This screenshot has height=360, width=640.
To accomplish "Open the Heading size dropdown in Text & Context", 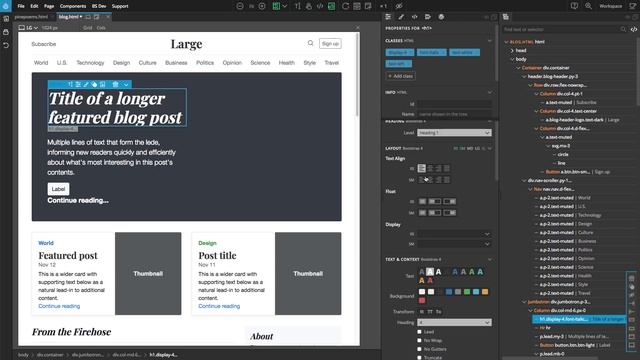I will point(454,322).
